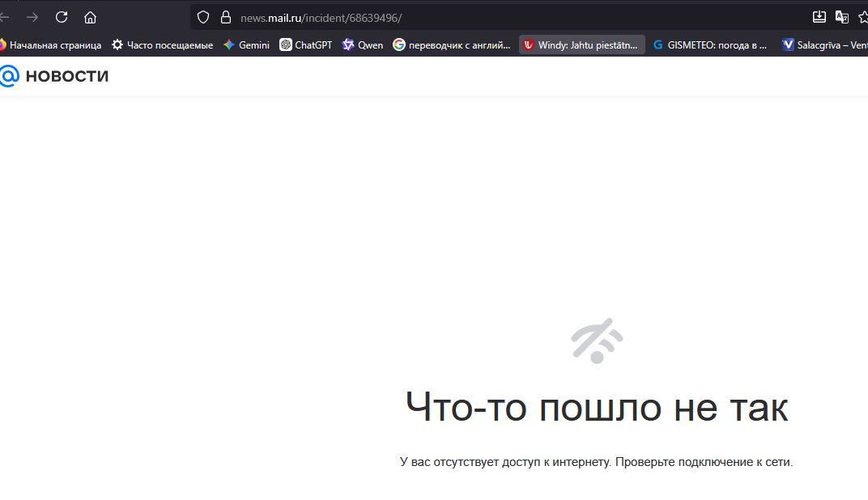Open the Qwen bookmark

(x=363, y=44)
